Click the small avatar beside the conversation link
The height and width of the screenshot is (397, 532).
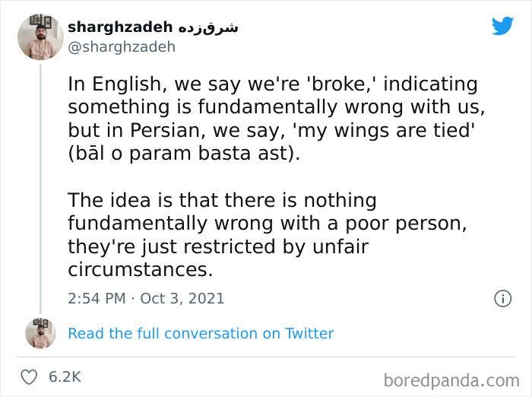40,333
